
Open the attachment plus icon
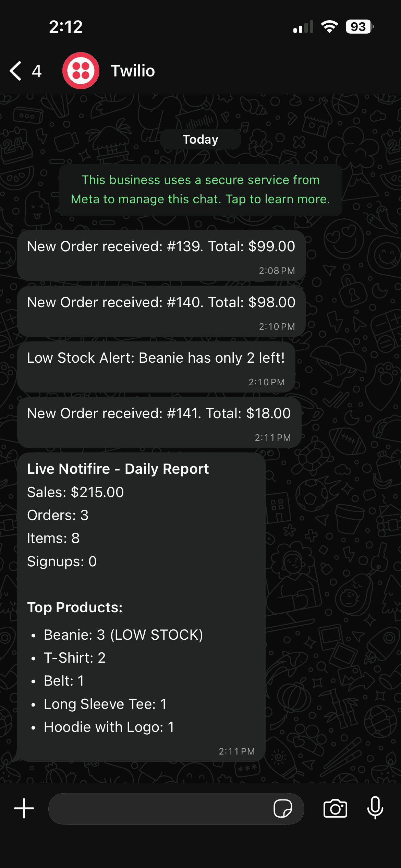pos(23,808)
